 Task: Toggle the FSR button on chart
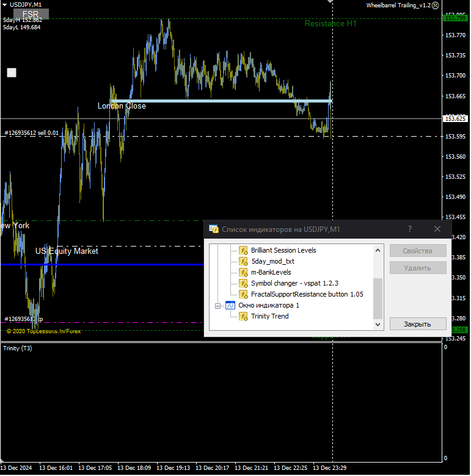click(x=29, y=13)
